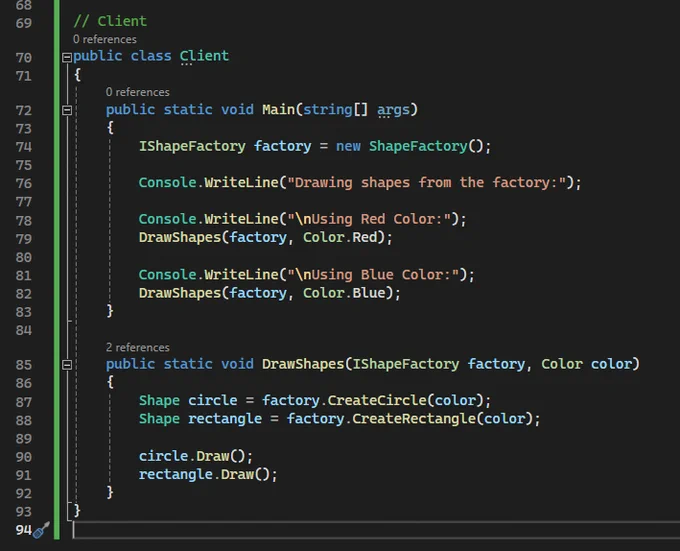Click "Main" method name on line 72

278,109
